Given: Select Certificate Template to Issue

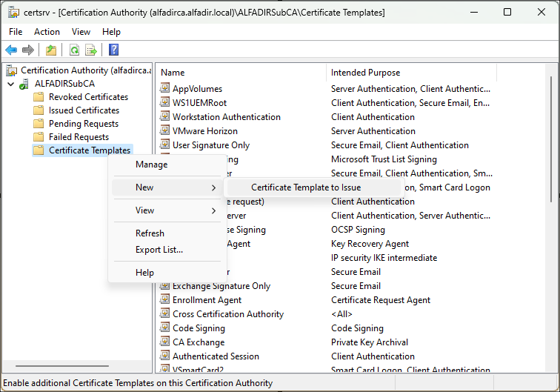Looking at the screenshot, I should tap(314, 187).
